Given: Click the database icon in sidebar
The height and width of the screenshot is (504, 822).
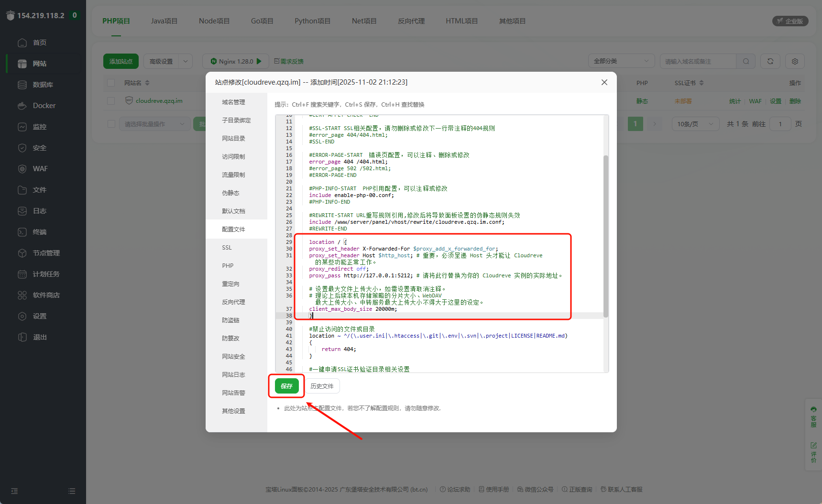Looking at the screenshot, I should coord(22,85).
